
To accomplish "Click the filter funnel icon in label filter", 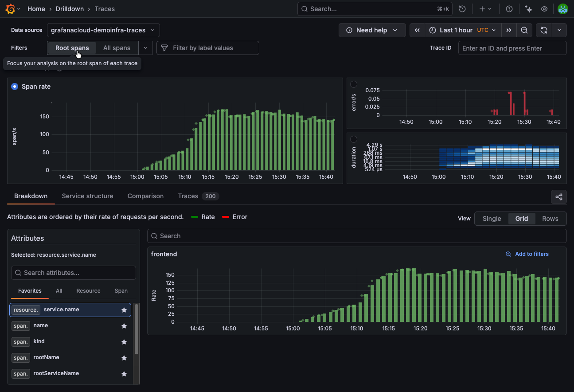I will [164, 47].
